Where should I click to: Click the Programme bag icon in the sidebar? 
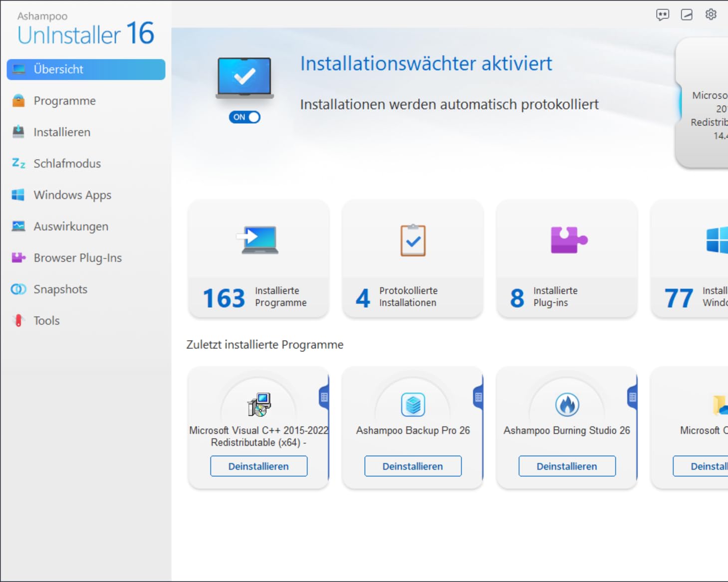pos(18,101)
